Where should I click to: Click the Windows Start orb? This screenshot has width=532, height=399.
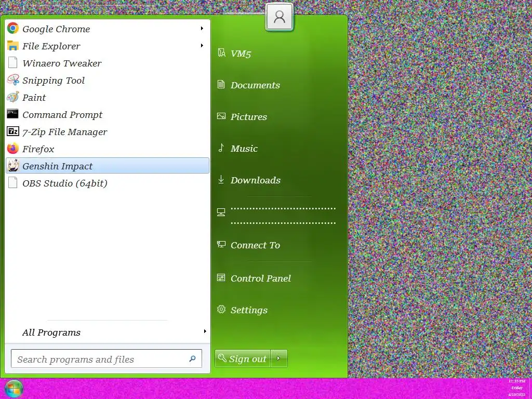point(14,389)
